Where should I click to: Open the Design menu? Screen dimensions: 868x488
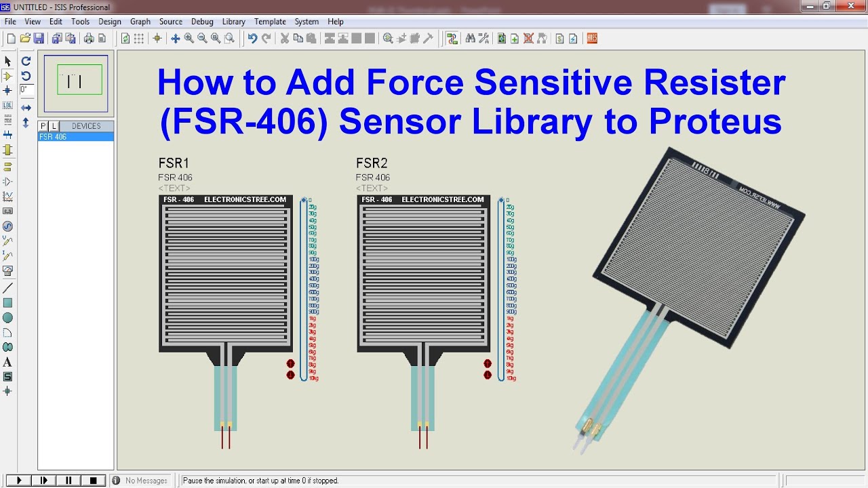coord(110,22)
